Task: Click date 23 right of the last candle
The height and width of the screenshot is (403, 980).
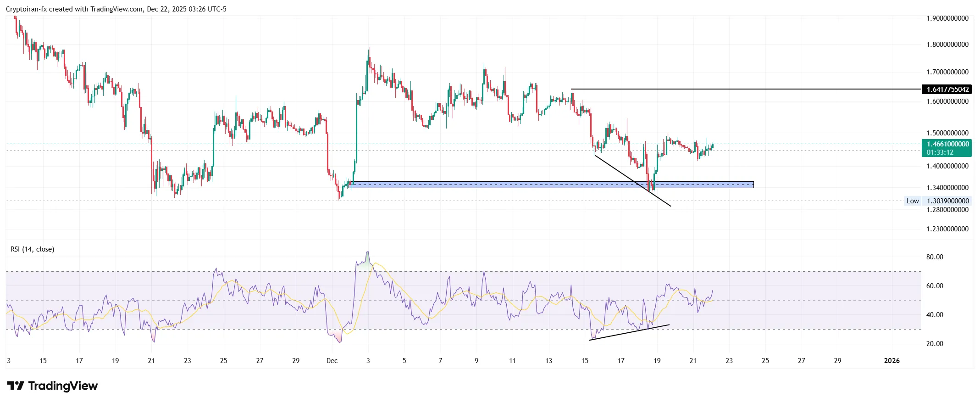Action: [x=729, y=361]
